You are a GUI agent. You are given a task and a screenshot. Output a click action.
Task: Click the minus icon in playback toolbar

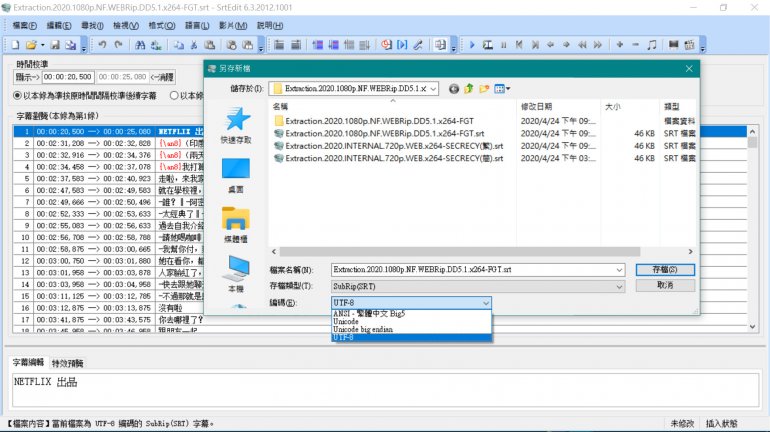(635, 45)
